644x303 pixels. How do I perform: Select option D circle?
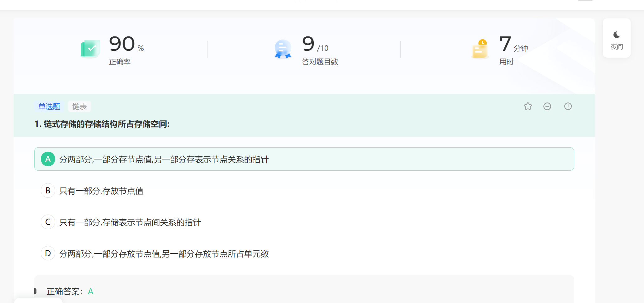(x=48, y=253)
